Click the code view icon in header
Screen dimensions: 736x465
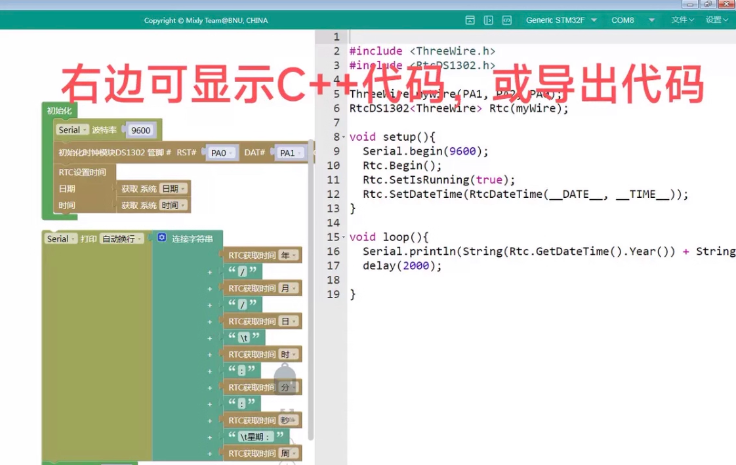(x=506, y=20)
